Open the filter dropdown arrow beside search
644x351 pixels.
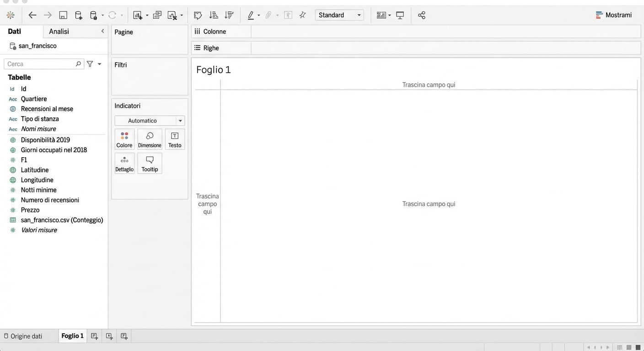coord(99,64)
